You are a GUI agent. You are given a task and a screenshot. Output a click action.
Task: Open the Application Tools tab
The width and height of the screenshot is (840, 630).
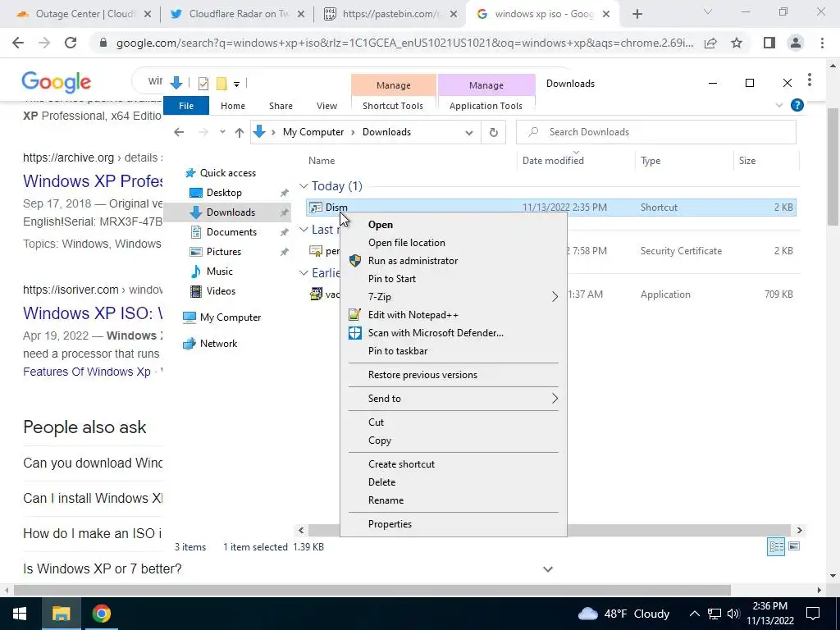coord(486,106)
